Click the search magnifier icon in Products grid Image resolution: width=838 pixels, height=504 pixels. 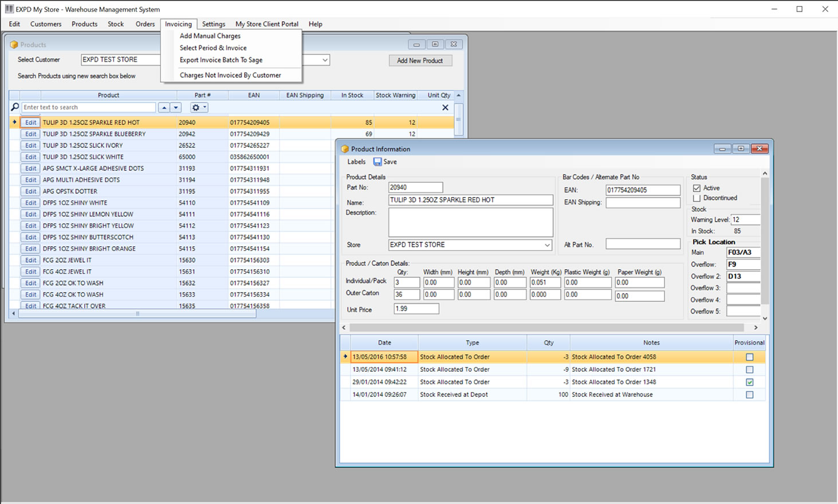point(15,107)
